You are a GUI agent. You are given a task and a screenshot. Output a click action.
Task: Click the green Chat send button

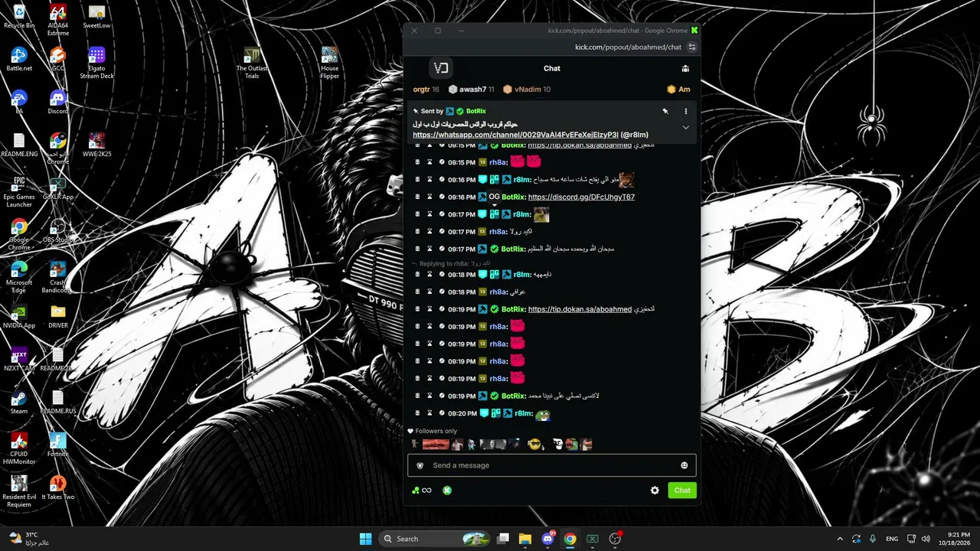682,491
